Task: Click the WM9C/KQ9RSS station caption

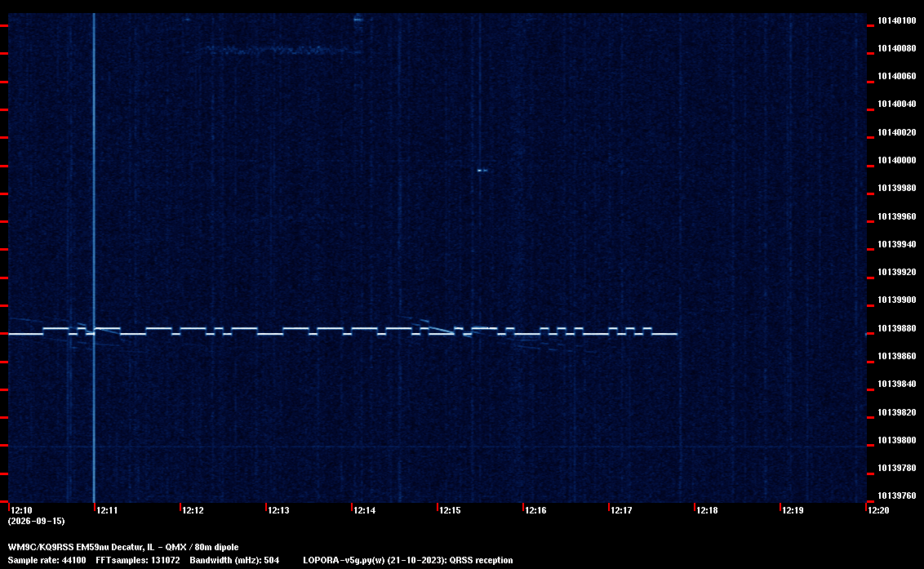Action: (x=123, y=547)
